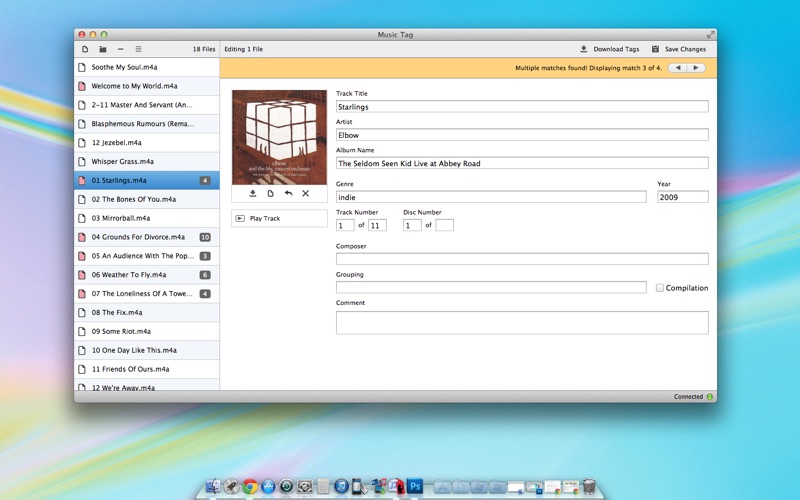Open the list options icon in sidebar toolbar
Image resolution: width=800 pixels, height=500 pixels.
[x=138, y=49]
